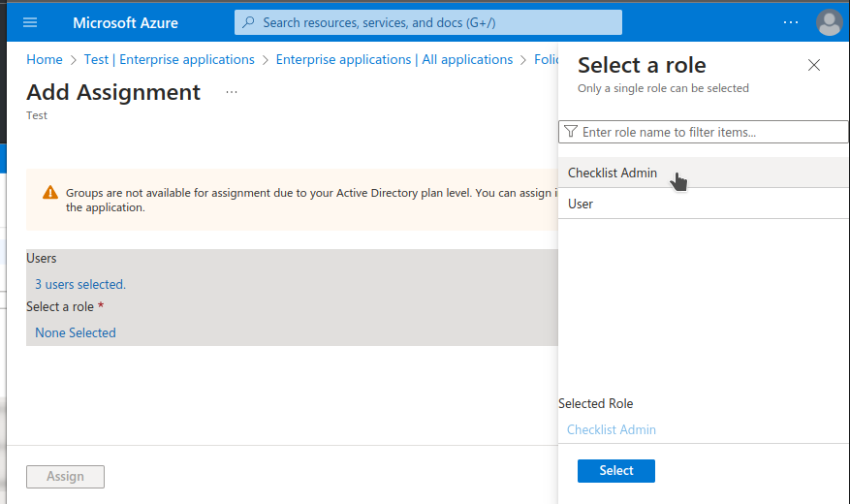Choose the Checklist Admin role row
850x504 pixels.
[x=703, y=173]
